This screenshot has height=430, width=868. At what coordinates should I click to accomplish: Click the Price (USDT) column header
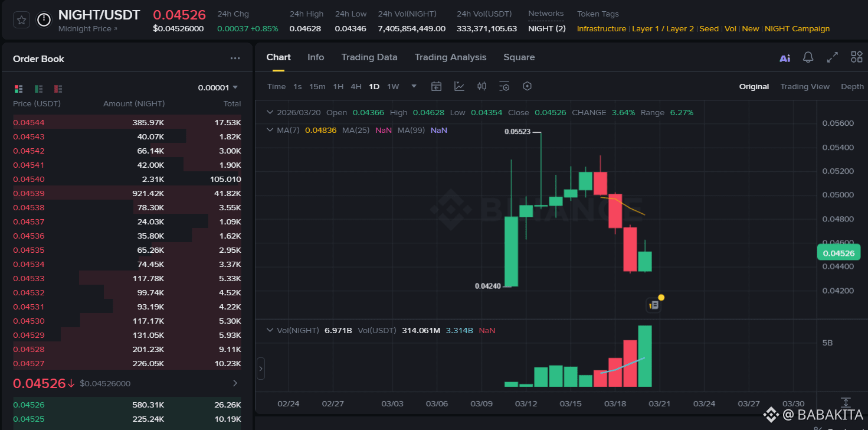tap(37, 103)
